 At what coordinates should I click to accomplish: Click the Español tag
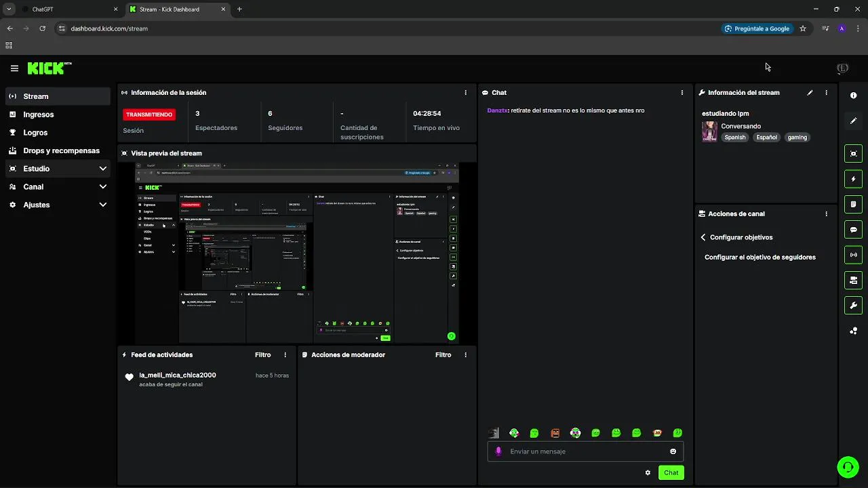pos(766,138)
